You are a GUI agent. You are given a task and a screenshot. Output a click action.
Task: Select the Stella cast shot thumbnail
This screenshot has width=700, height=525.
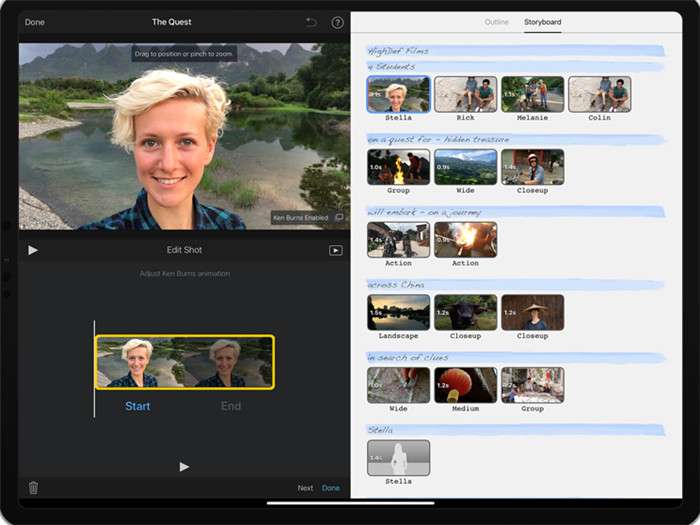(398, 94)
